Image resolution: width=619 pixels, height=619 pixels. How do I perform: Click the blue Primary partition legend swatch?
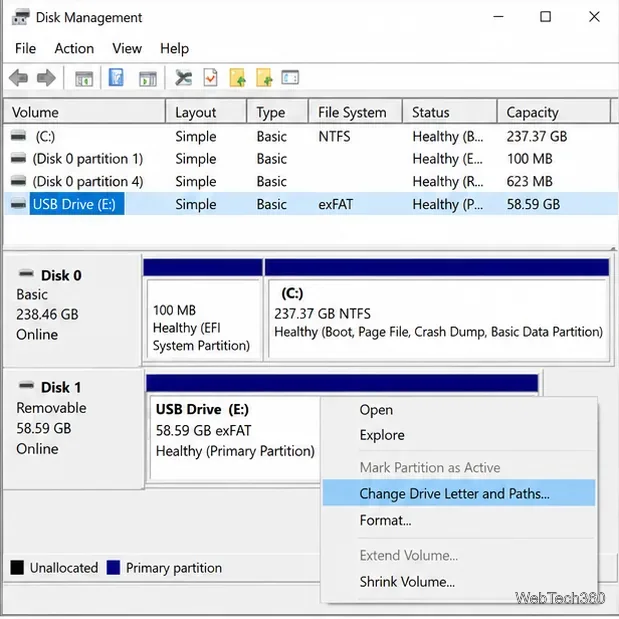[x=113, y=567]
